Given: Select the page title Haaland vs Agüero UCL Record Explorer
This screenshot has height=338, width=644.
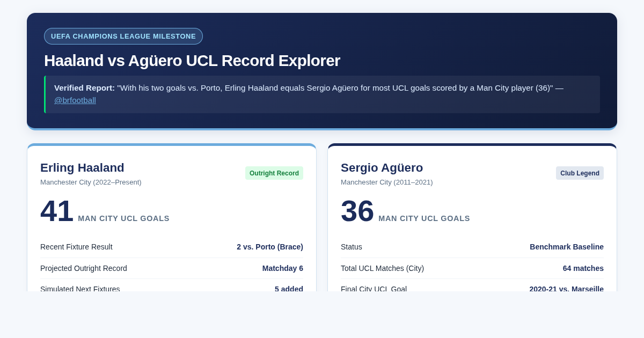Looking at the screenshot, I should 192,61.
